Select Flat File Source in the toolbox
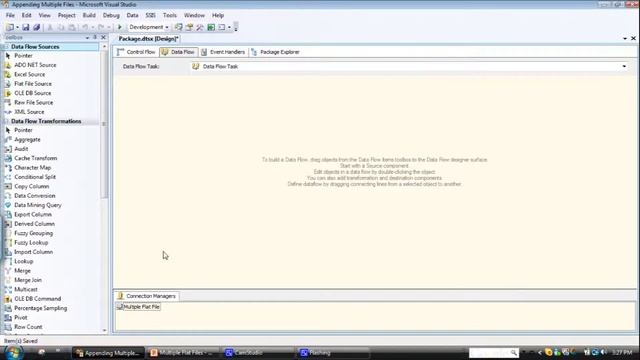This screenshot has width=640, height=360. [33, 84]
